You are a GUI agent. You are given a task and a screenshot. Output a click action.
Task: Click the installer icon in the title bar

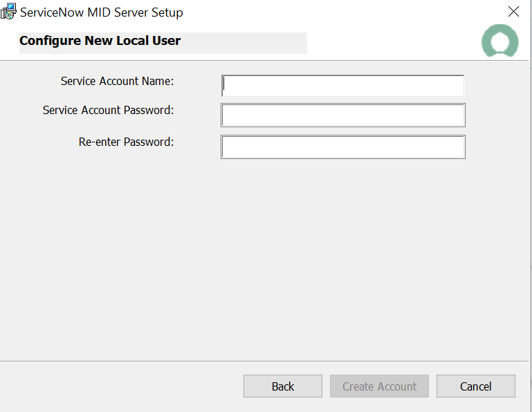tap(8, 12)
